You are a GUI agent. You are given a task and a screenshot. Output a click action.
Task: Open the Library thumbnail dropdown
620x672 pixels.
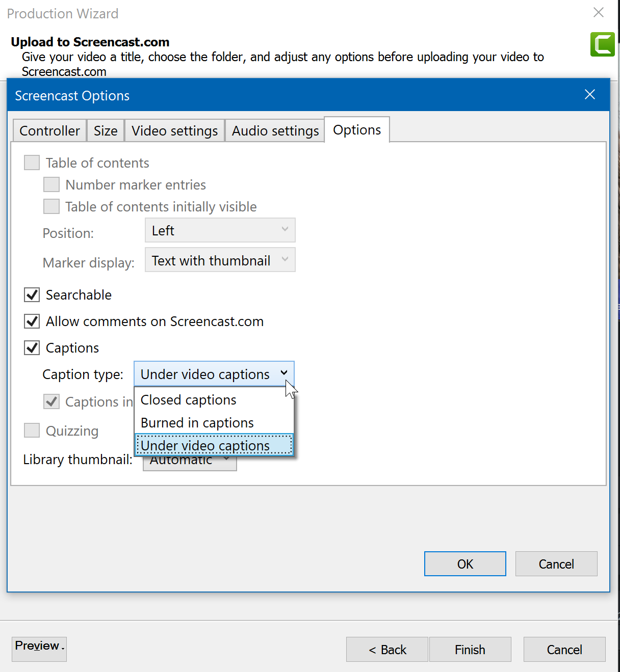190,464
